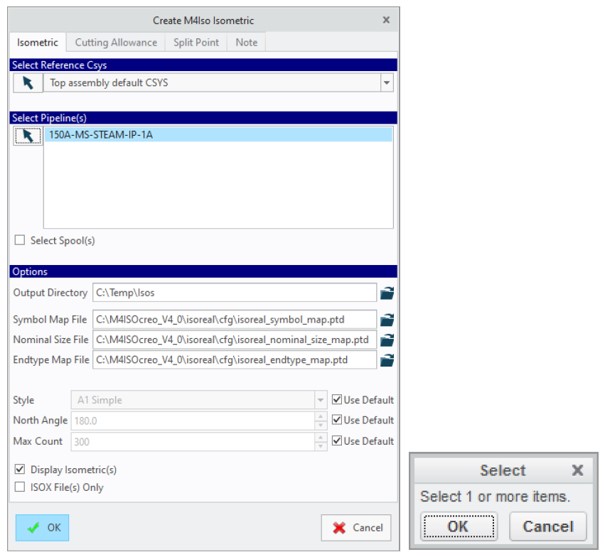
Task: Enable the Select Spool(s) checkbox
Action: (20, 240)
